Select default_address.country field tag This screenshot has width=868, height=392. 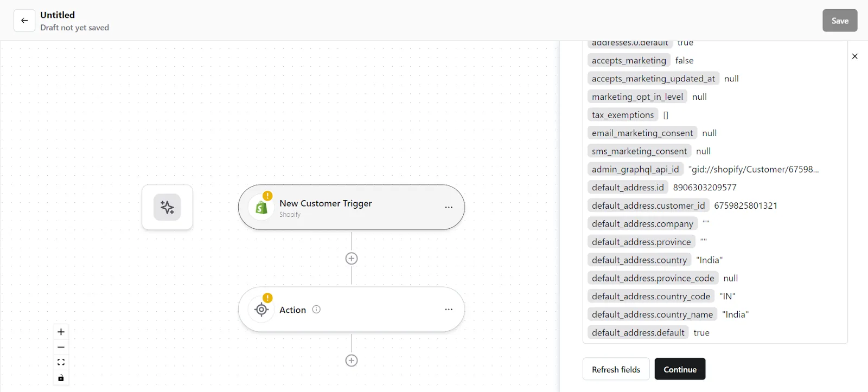pos(639,260)
